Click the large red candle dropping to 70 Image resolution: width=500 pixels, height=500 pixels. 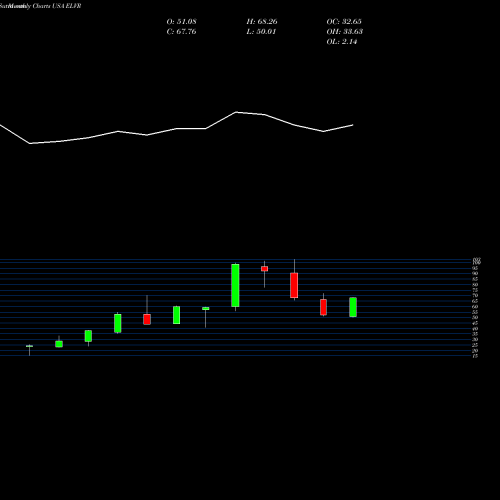294,285
